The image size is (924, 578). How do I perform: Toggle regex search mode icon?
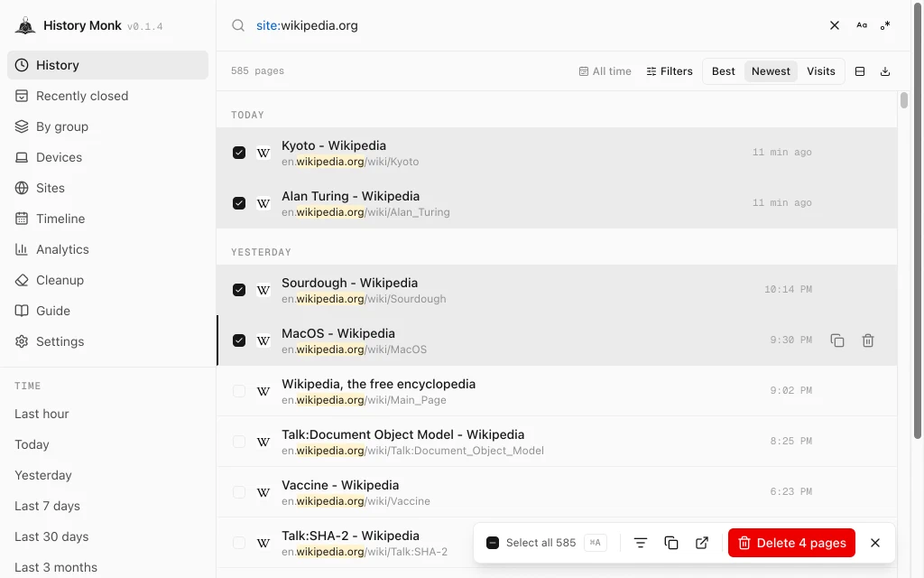[x=885, y=25]
